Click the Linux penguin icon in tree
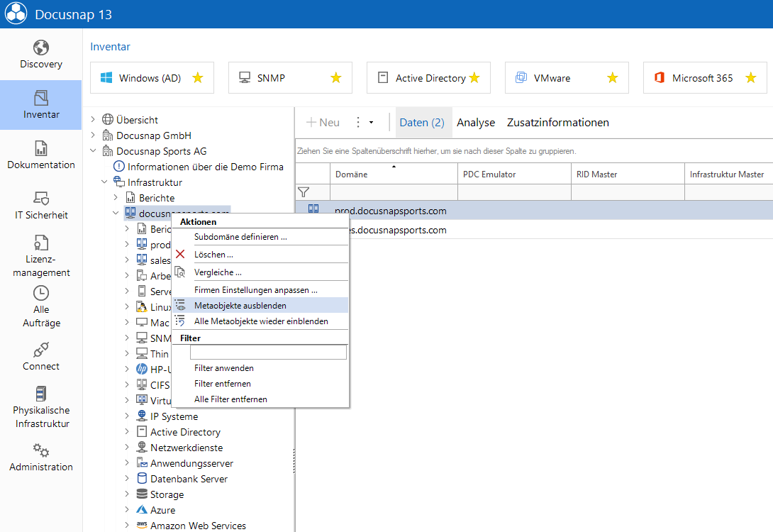 point(142,306)
